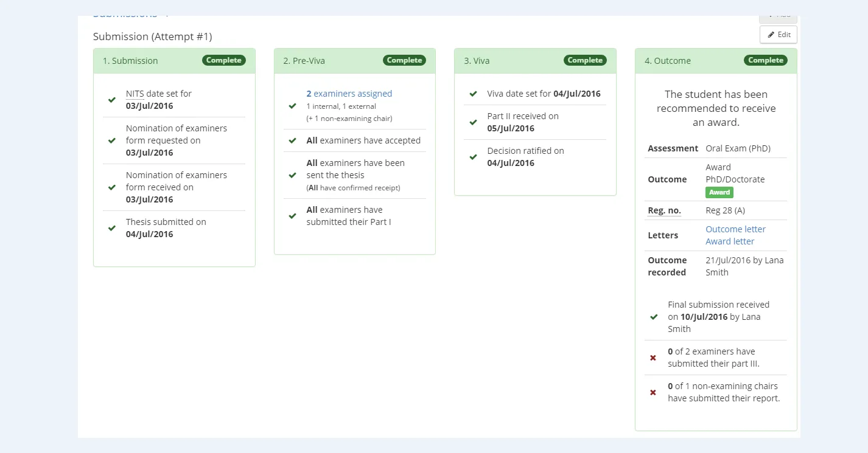This screenshot has width=868, height=453.
Task: Open the Outcome letter link
Action: pos(735,229)
